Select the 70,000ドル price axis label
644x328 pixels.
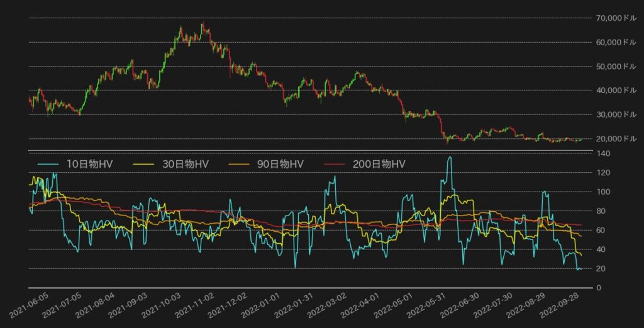click(616, 18)
